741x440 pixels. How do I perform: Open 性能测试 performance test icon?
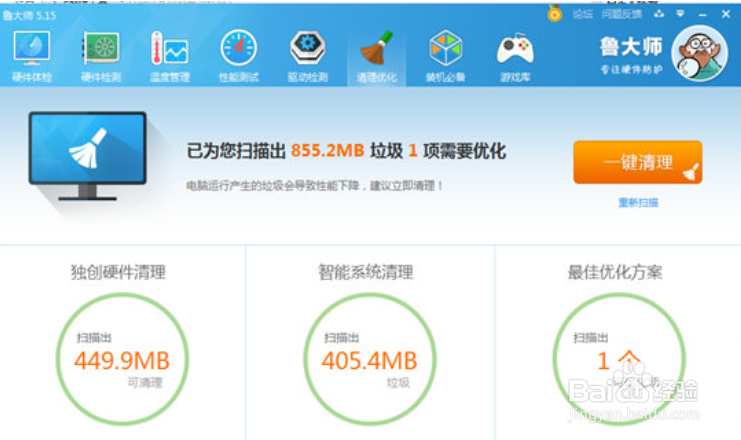(239, 56)
